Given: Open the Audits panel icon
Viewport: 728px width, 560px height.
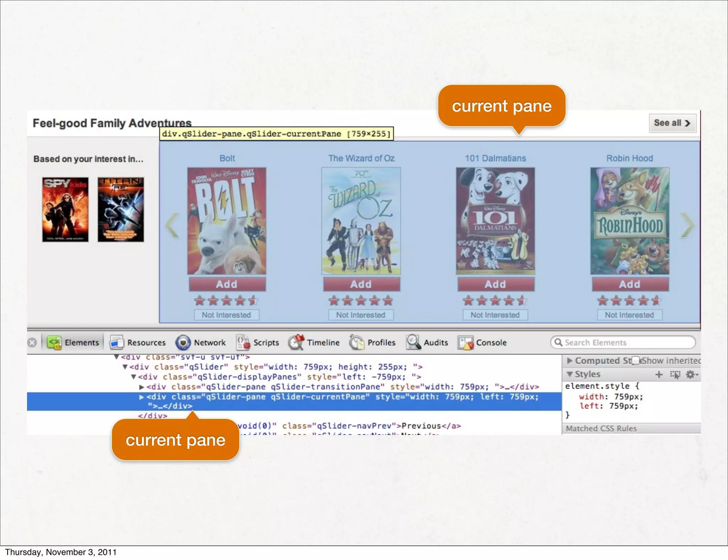Looking at the screenshot, I should [x=413, y=343].
